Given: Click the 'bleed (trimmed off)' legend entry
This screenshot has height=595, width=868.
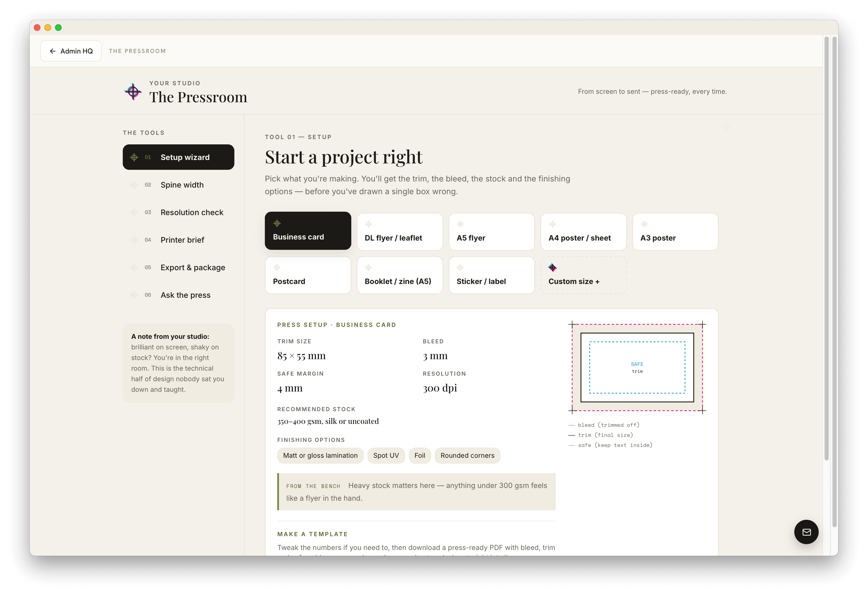Looking at the screenshot, I should pos(604,425).
